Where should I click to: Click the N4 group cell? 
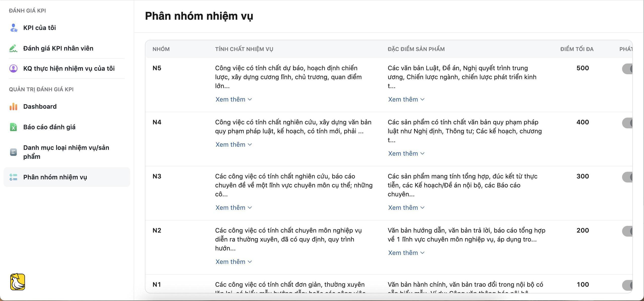pos(157,122)
